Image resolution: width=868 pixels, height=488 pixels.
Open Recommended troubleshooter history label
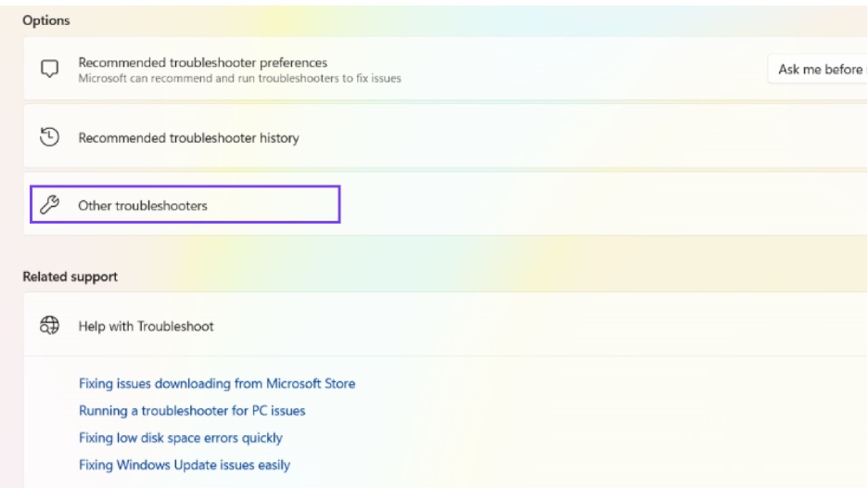(x=188, y=138)
